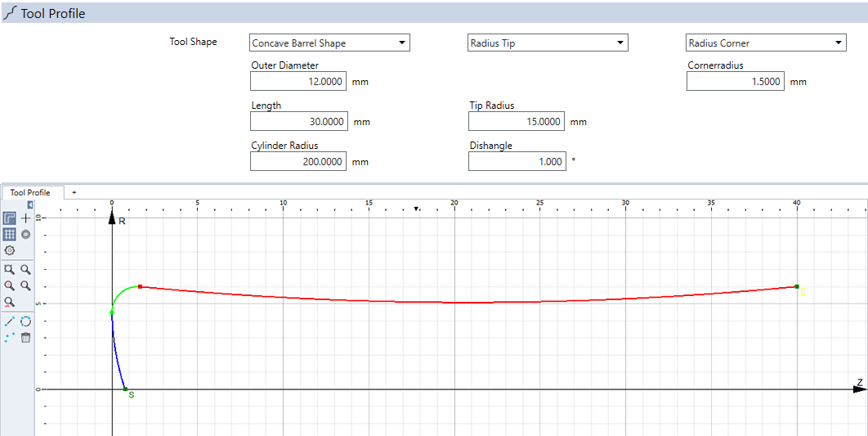Toggle the ruler display icon
This screenshot has height=436, width=868.
point(10,218)
